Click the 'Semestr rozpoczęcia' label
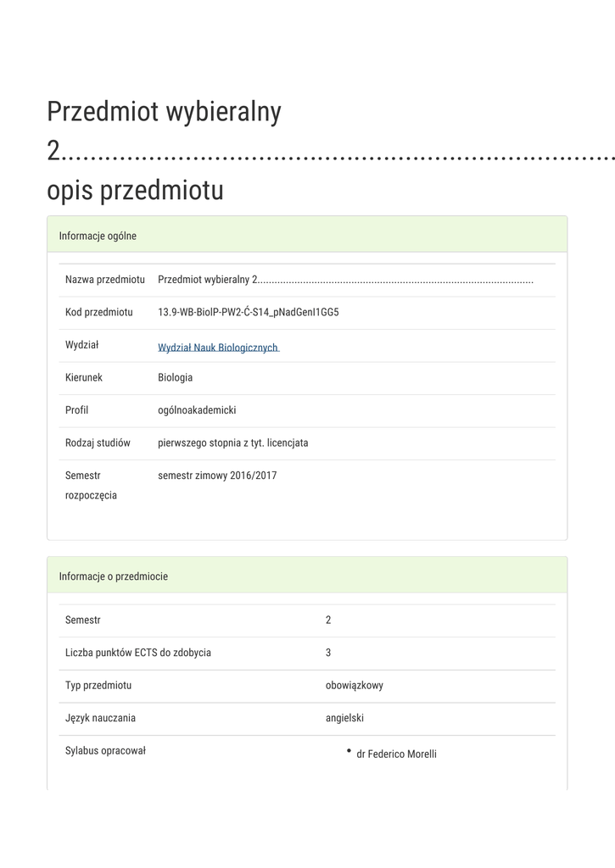615x868 pixels. click(x=91, y=485)
